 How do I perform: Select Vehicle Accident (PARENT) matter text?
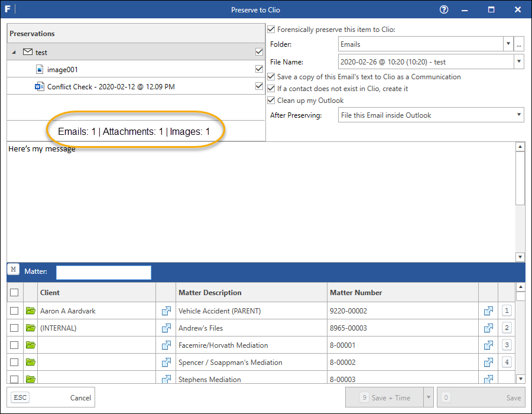click(x=219, y=311)
